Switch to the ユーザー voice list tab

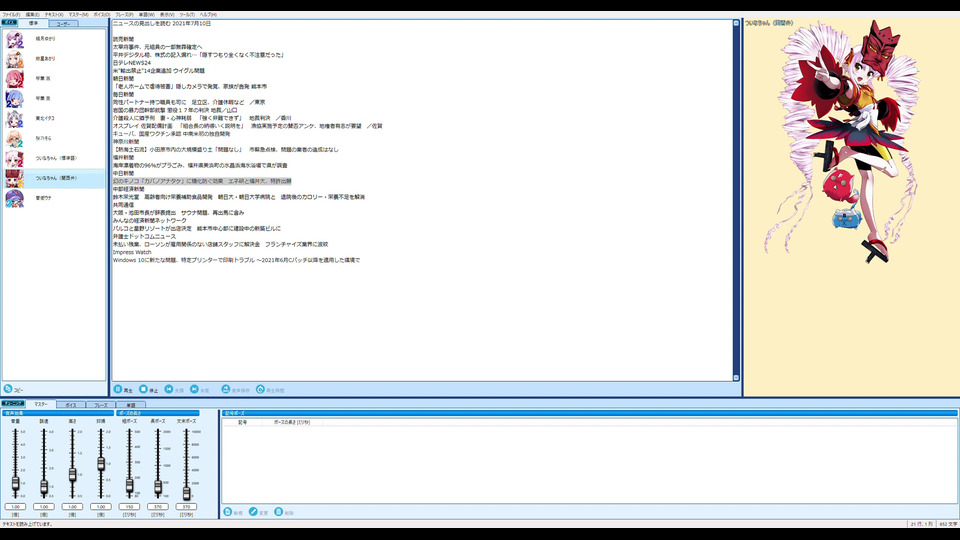pyautogui.click(x=64, y=23)
